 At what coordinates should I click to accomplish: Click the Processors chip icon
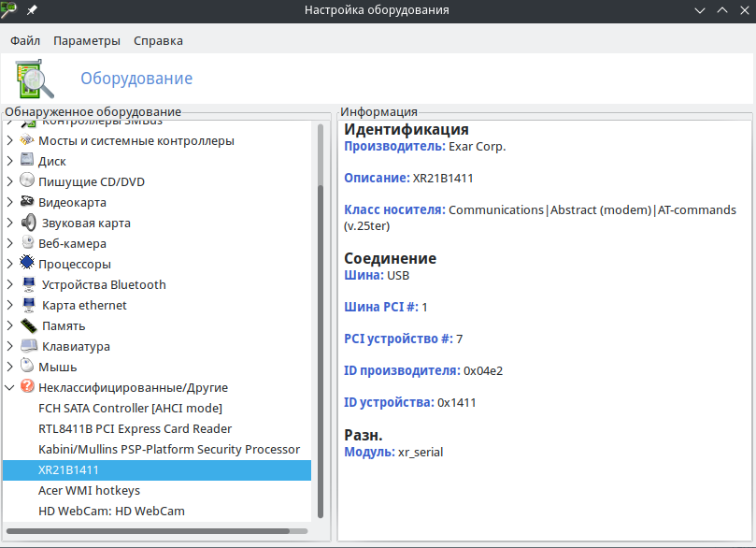point(27,264)
